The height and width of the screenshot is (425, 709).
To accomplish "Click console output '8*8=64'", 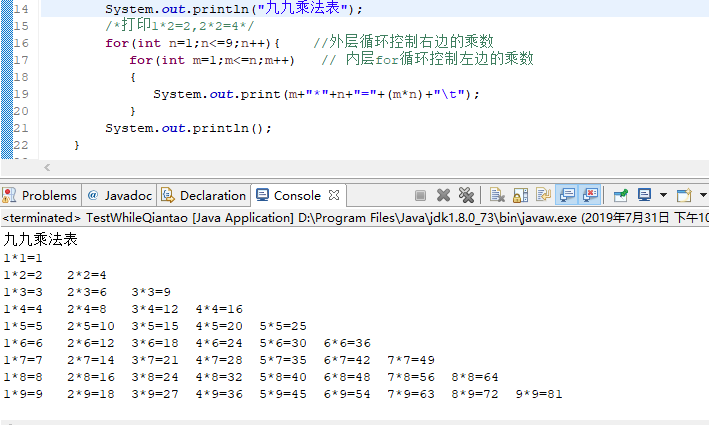I will pos(475,377).
